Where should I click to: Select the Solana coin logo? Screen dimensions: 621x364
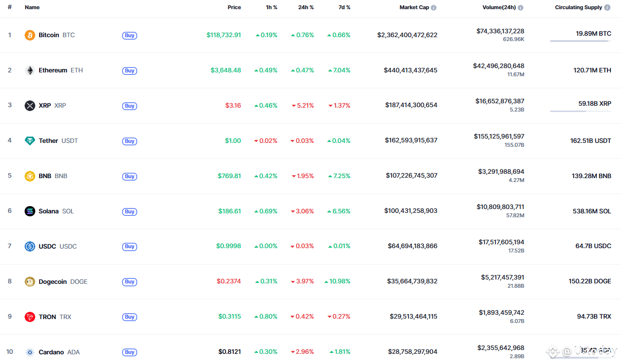coord(29,211)
